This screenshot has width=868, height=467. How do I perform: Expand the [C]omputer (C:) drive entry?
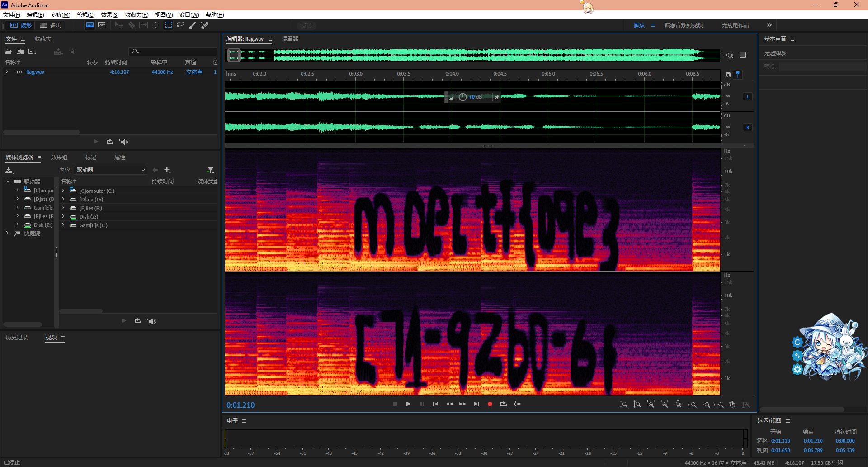click(x=63, y=191)
